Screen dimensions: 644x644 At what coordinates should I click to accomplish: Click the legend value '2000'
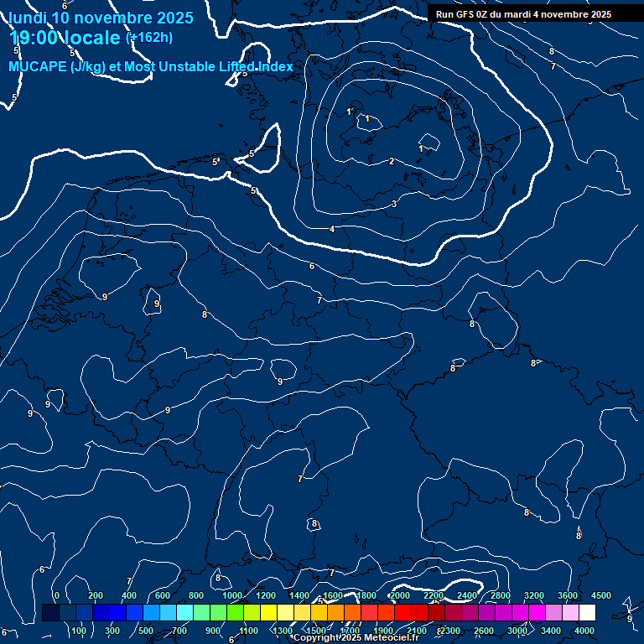[400, 595]
